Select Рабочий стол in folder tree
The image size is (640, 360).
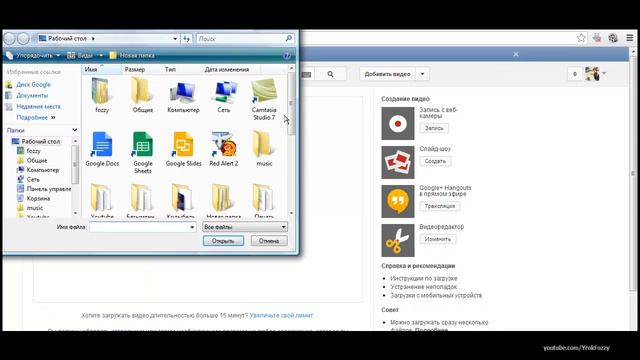[40, 141]
